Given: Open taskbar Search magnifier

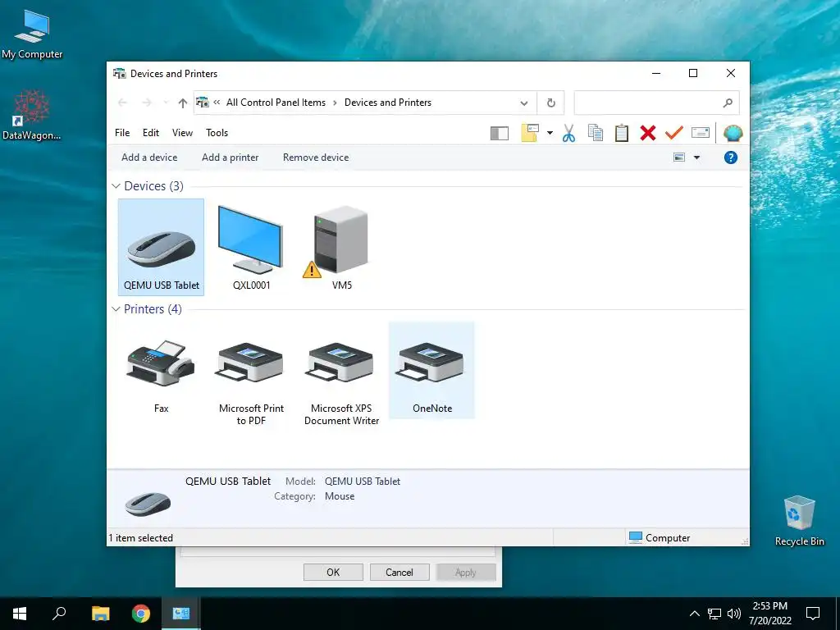Looking at the screenshot, I should 59,614.
